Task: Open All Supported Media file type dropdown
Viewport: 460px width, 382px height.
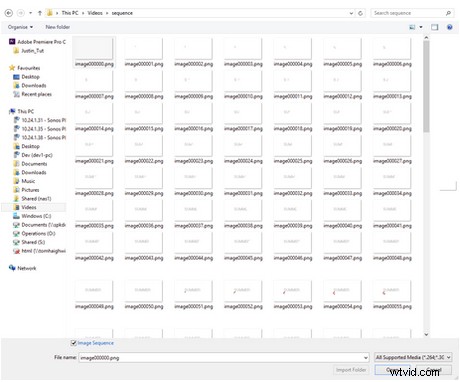Action: (x=413, y=357)
